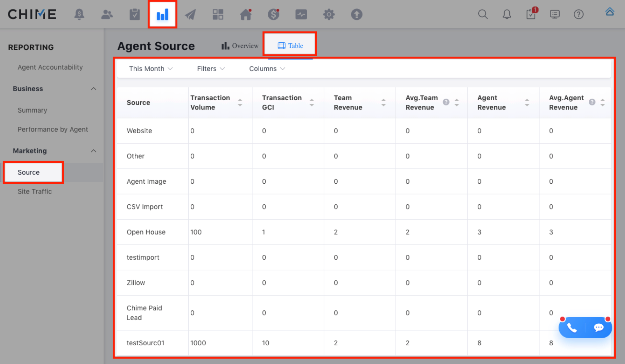
Task: Click Avg.Agent Revenue help tooltip icon
Action: [x=592, y=102]
